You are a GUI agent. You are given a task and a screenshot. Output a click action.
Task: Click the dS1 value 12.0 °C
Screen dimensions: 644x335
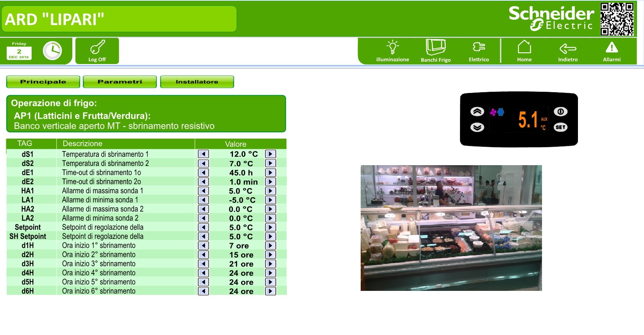(x=243, y=154)
